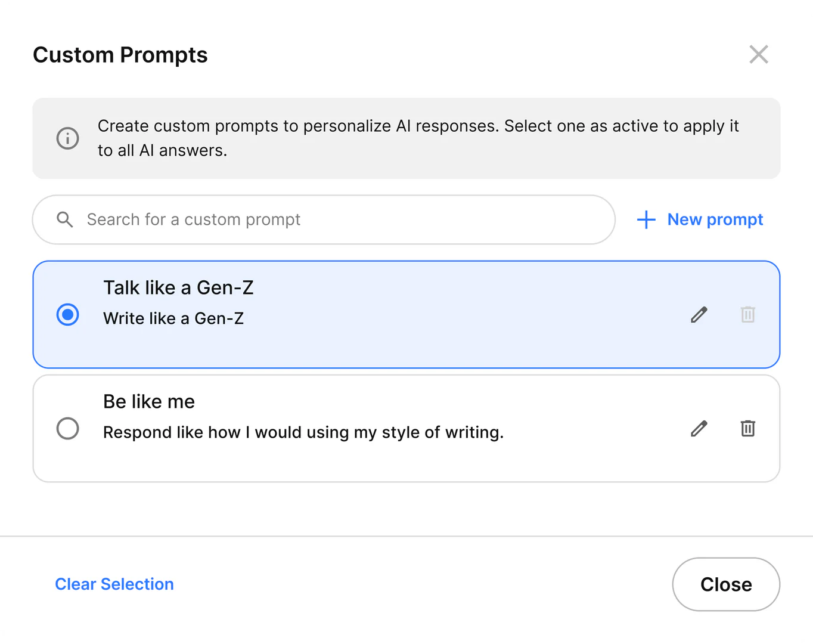This screenshot has width=813, height=644.
Task: Click the info icon in the banner
Action: 67,138
